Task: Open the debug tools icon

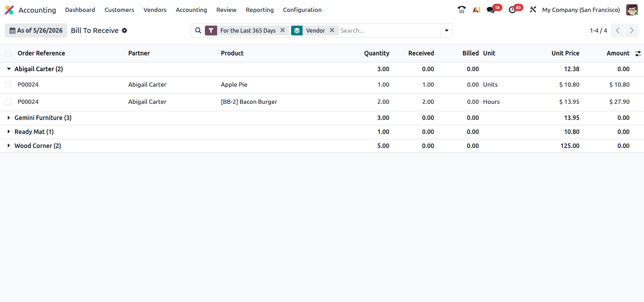Action: pos(533,10)
